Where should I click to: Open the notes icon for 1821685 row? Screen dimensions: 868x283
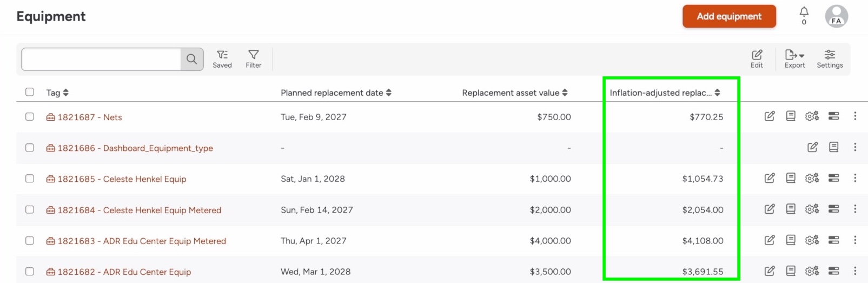pyautogui.click(x=790, y=178)
